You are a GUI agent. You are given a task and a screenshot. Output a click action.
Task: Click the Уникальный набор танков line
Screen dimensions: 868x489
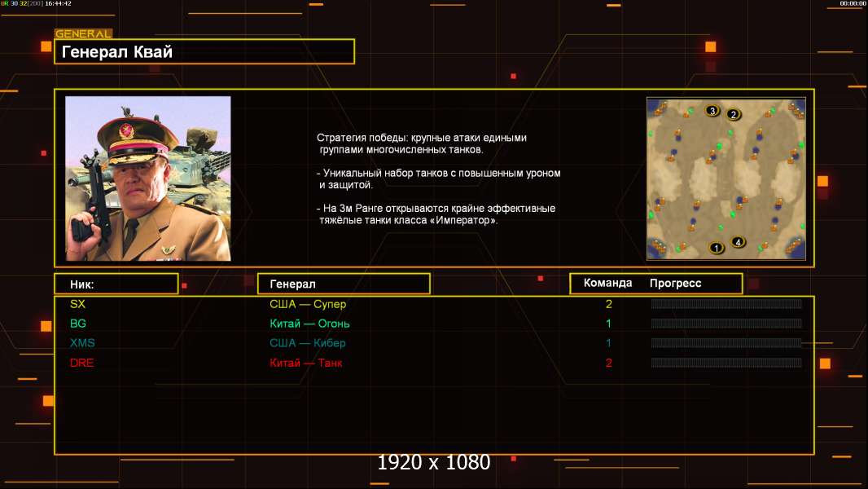pos(439,178)
